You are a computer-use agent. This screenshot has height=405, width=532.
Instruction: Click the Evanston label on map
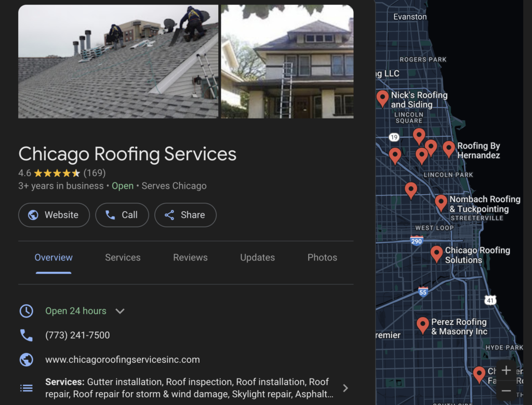tap(410, 17)
